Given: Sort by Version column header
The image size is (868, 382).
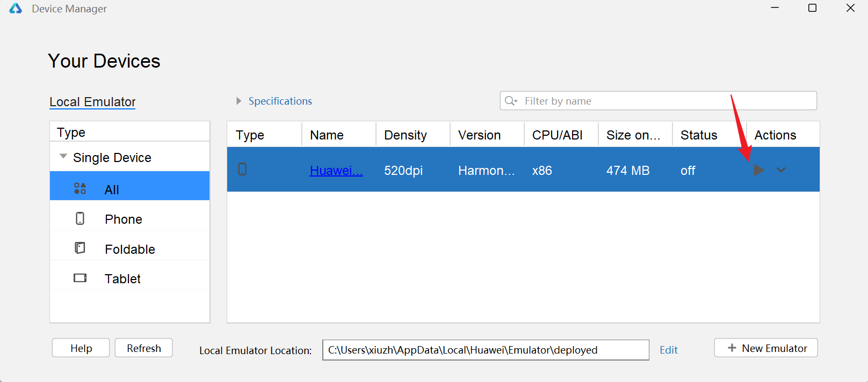Looking at the screenshot, I should (x=487, y=134).
